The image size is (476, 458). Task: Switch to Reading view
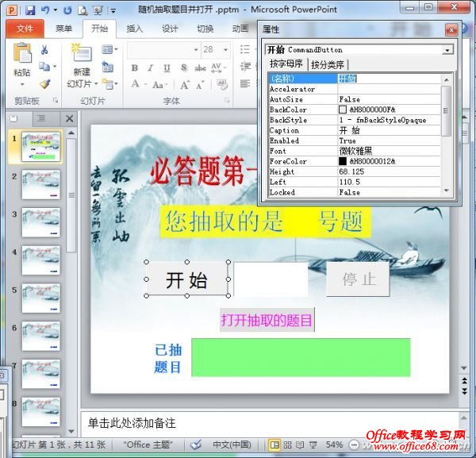pyautogui.click(x=300, y=445)
